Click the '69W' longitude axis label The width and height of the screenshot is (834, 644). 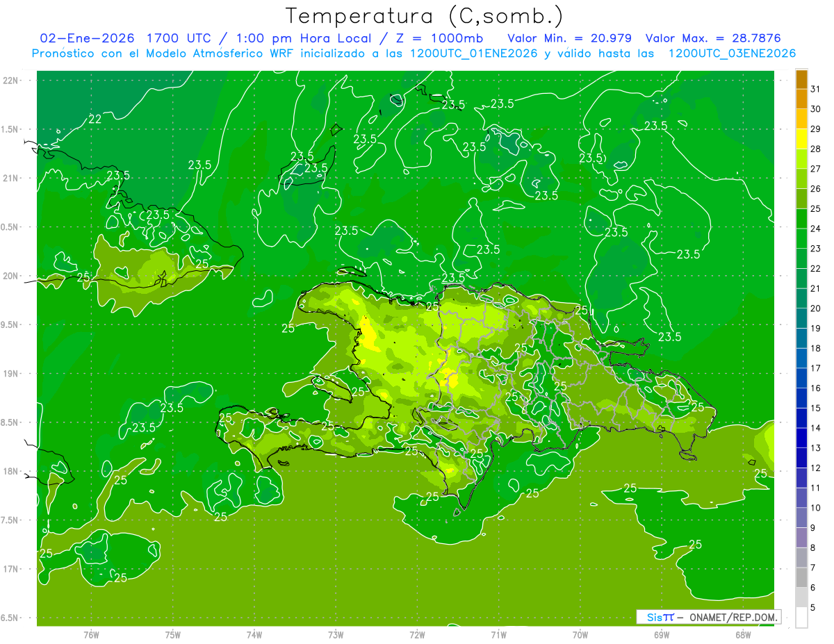(662, 635)
